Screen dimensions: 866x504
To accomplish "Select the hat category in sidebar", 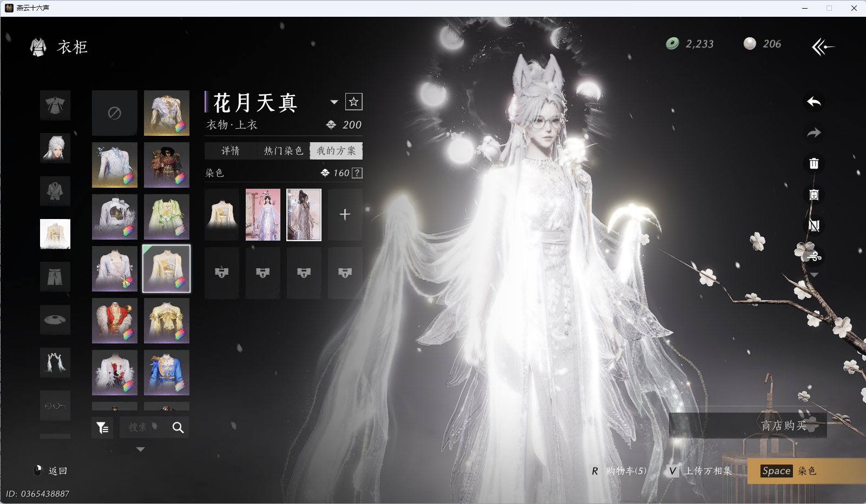I will (x=55, y=320).
